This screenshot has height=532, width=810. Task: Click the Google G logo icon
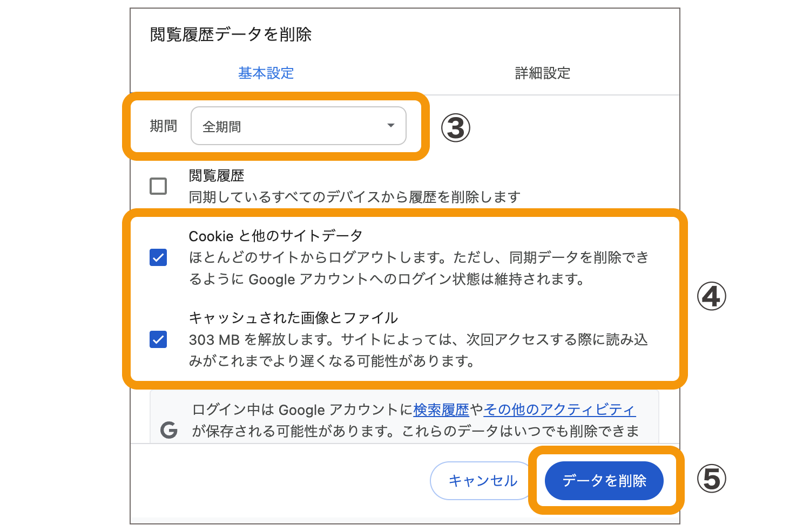[169, 430]
